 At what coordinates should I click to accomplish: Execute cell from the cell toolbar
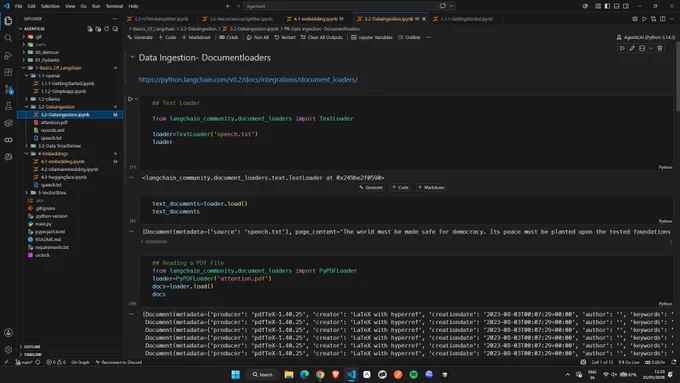coord(622,48)
